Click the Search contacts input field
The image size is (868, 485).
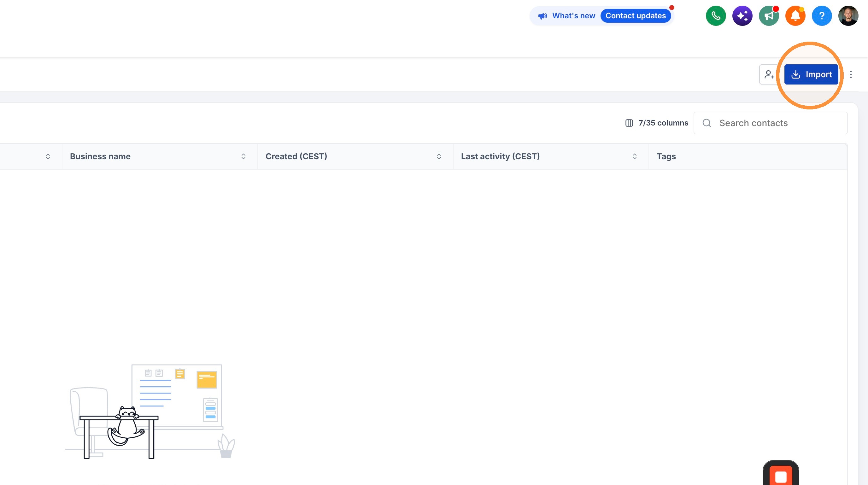771,123
